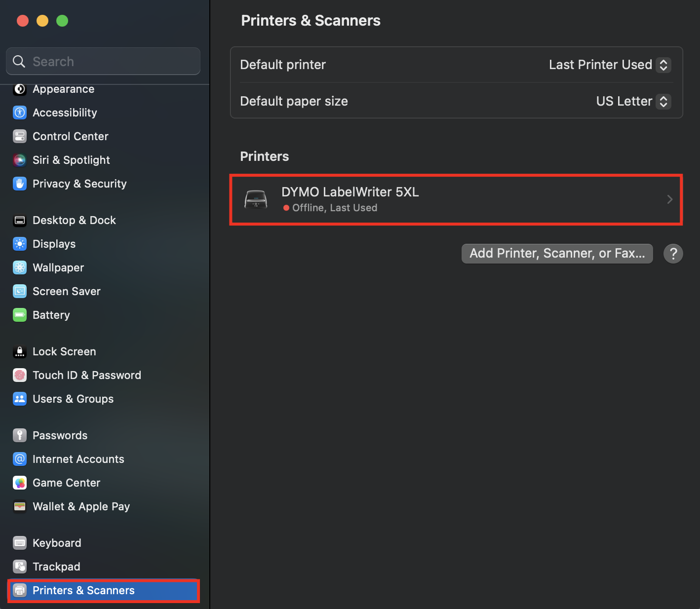Click Add Printer, Scanner, or Fax button
This screenshot has width=700, height=609.
point(557,253)
